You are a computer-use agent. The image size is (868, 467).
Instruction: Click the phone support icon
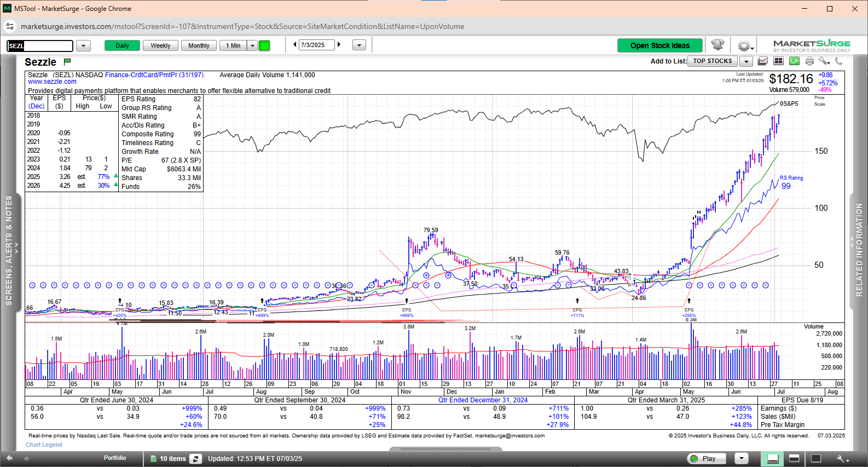tap(838, 61)
